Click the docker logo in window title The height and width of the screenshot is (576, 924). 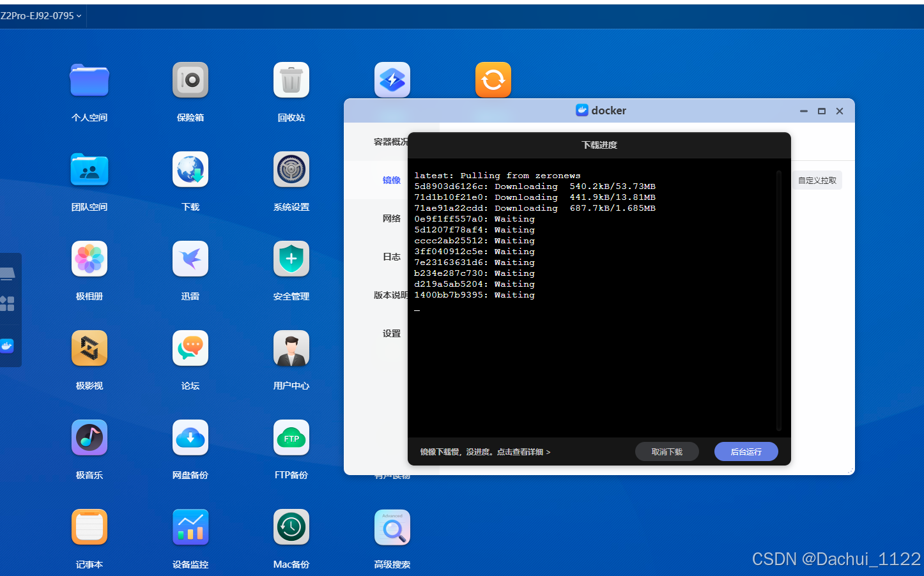(x=581, y=110)
